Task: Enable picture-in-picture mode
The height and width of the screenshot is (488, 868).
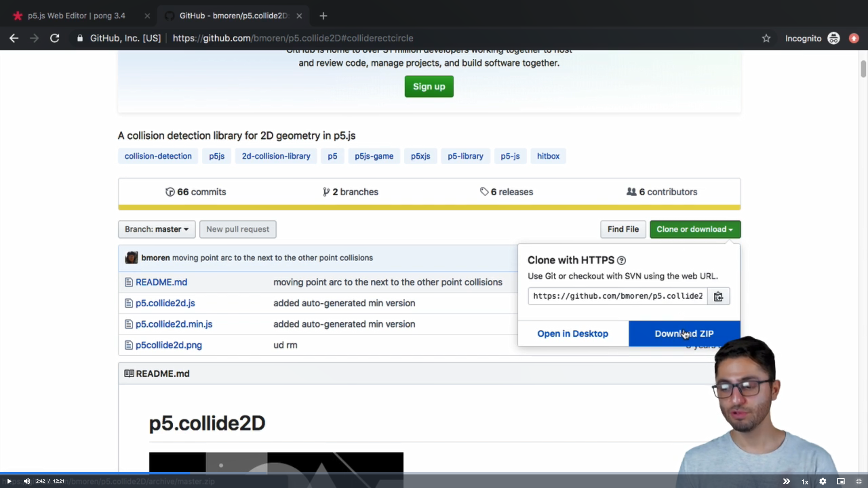Action: coord(841,481)
